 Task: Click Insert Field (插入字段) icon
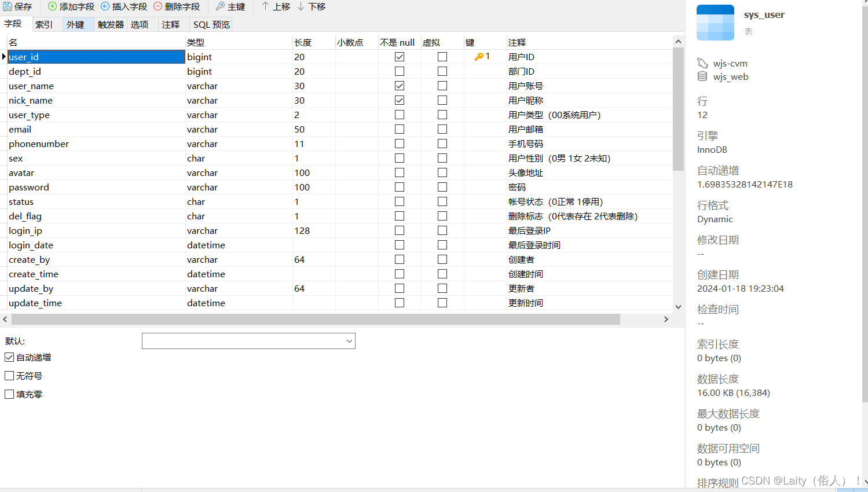(105, 6)
